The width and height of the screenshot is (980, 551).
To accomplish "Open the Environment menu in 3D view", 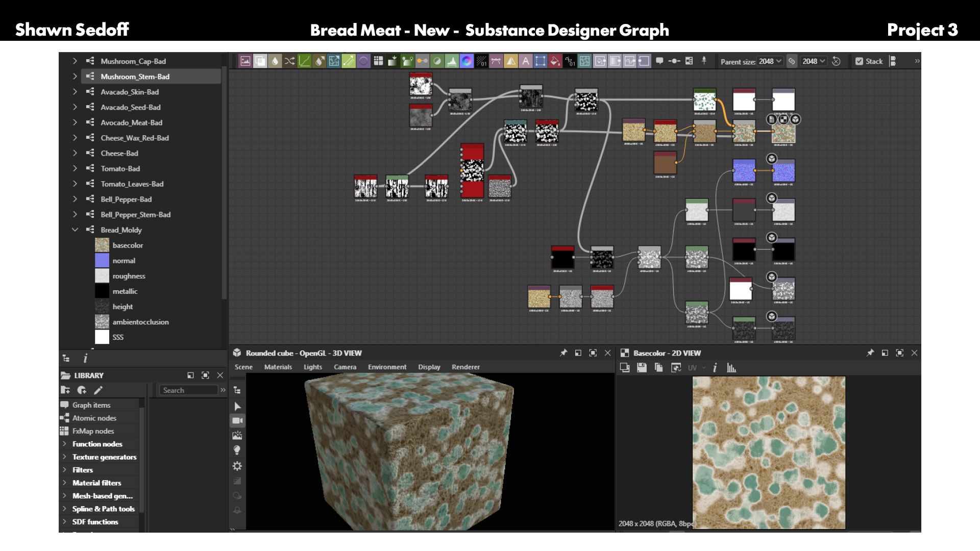I will 387,367.
